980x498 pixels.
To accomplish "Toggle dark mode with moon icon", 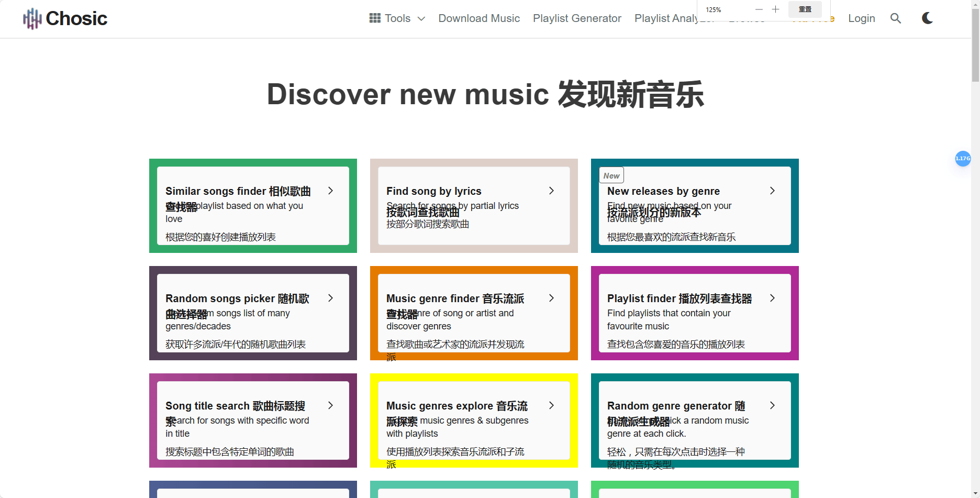I will coord(927,18).
